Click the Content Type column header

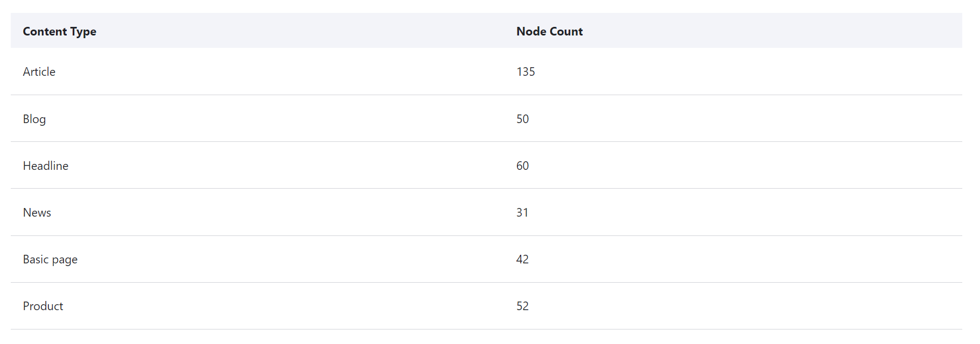(x=60, y=31)
